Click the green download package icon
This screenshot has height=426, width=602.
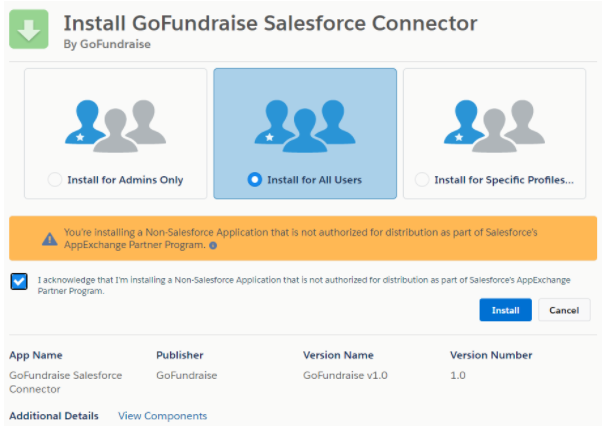pyautogui.click(x=29, y=29)
